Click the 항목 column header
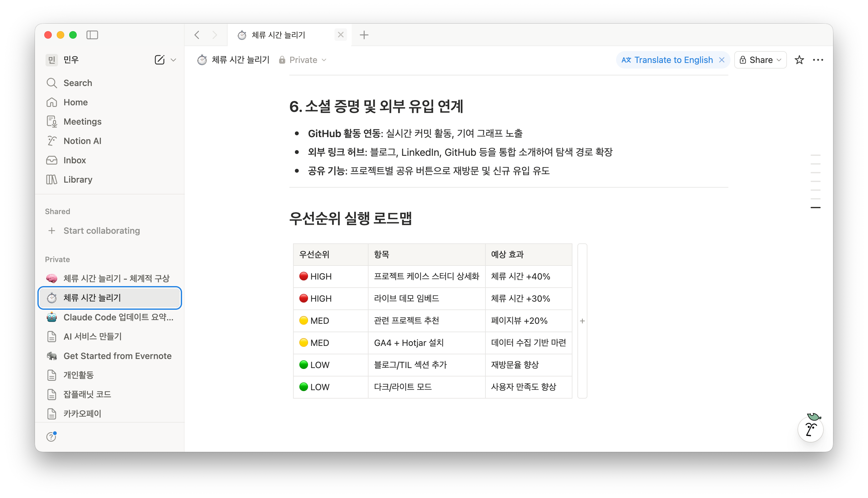The width and height of the screenshot is (868, 498). (x=427, y=255)
